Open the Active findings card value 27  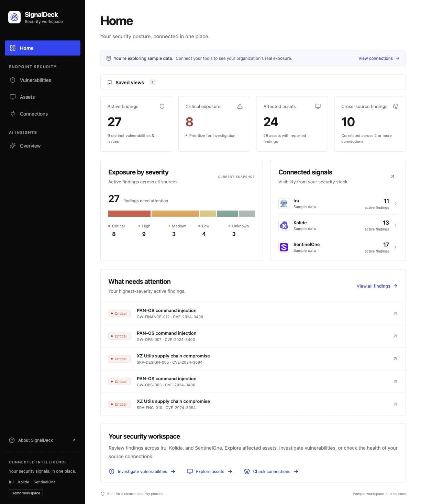[x=114, y=122]
